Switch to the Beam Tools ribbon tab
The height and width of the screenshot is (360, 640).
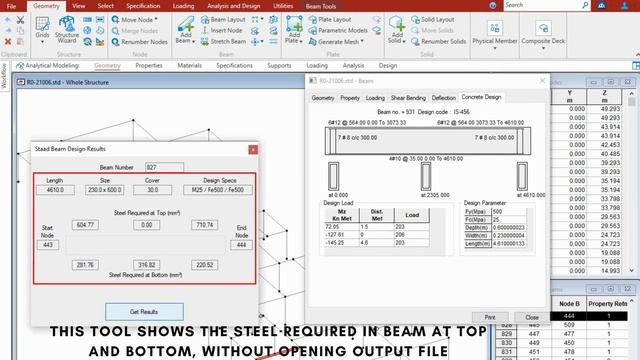point(321,6)
